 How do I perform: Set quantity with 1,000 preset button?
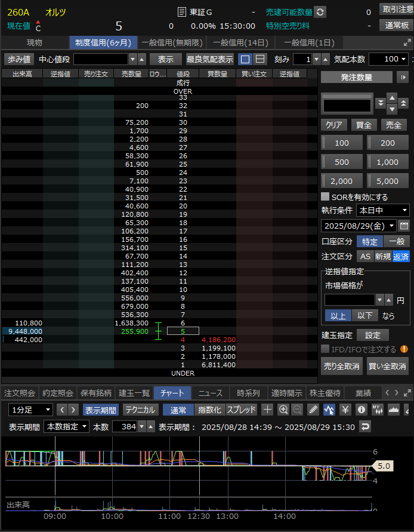click(x=388, y=162)
